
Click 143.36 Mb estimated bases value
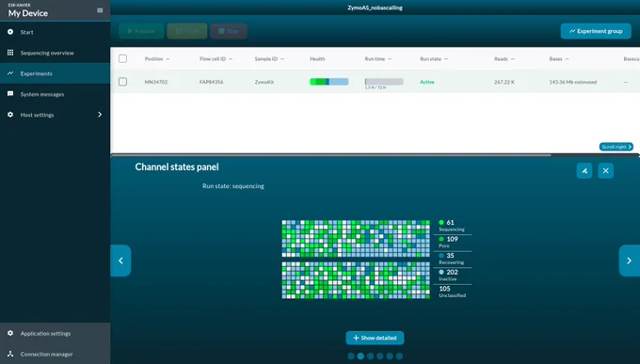pos(573,82)
